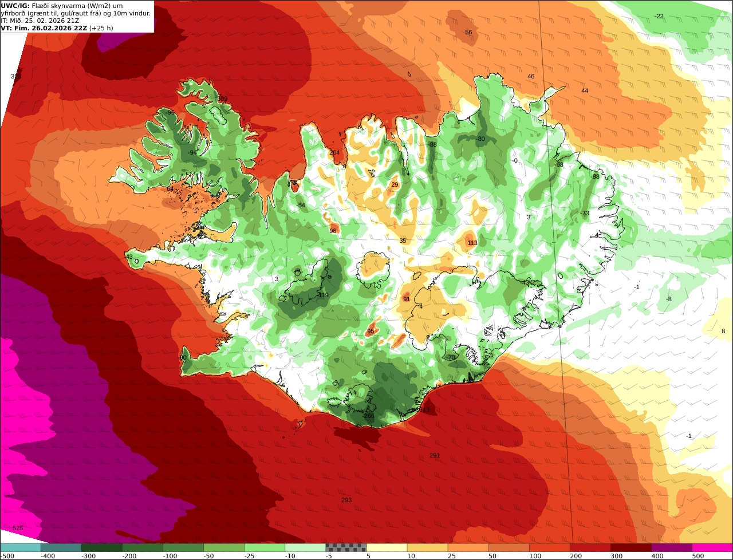Click the legend swatch between -200 and -100
This screenshot has width=733, height=560.
coord(142,547)
